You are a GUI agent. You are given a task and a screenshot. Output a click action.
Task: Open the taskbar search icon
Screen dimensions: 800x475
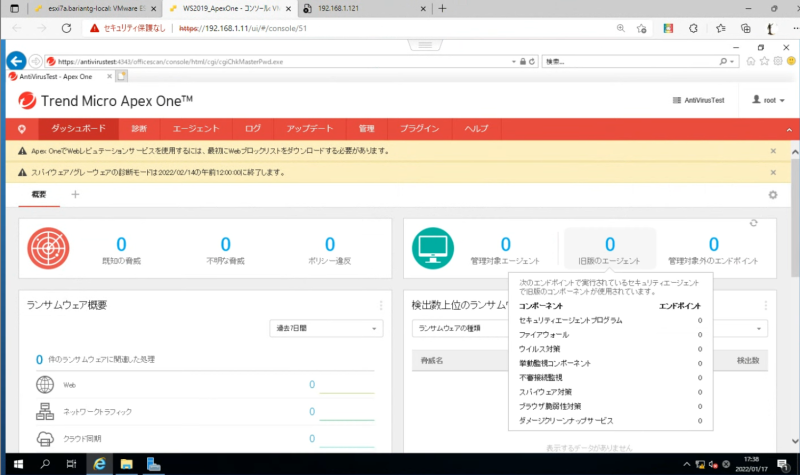click(45, 464)
